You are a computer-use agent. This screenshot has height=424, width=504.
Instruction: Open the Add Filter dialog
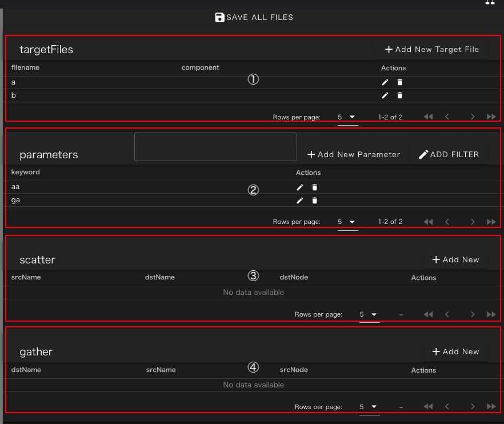(449, 154)
